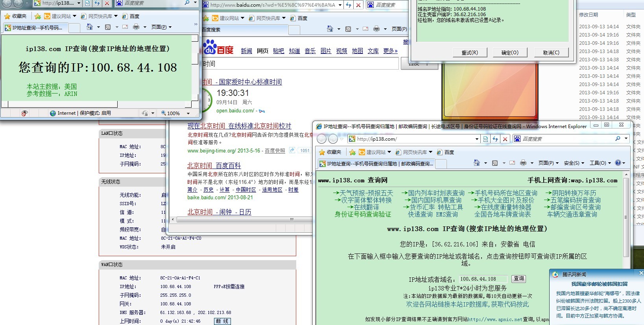644x325 pixels.
Task: Open the 北京时间_百度百科 search result
Action: [214, 165]
